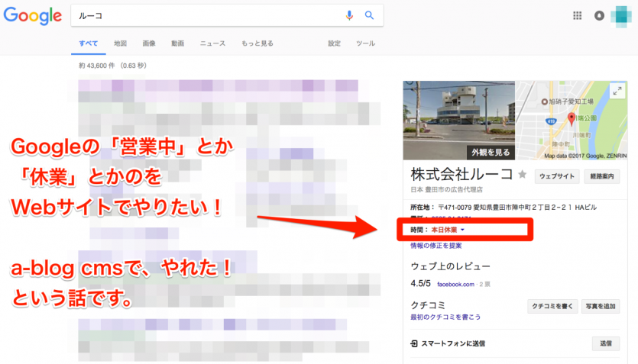Click the blue search magnifier icon
638x364 pixels.
pyautogui.click(x=369, y=15)
